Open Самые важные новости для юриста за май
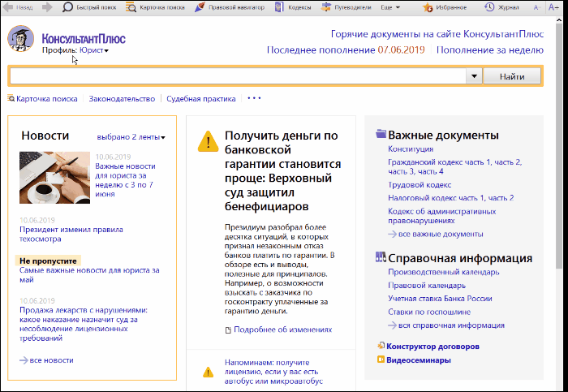Viewport: 568px width, 392px height. click(89, 274)
